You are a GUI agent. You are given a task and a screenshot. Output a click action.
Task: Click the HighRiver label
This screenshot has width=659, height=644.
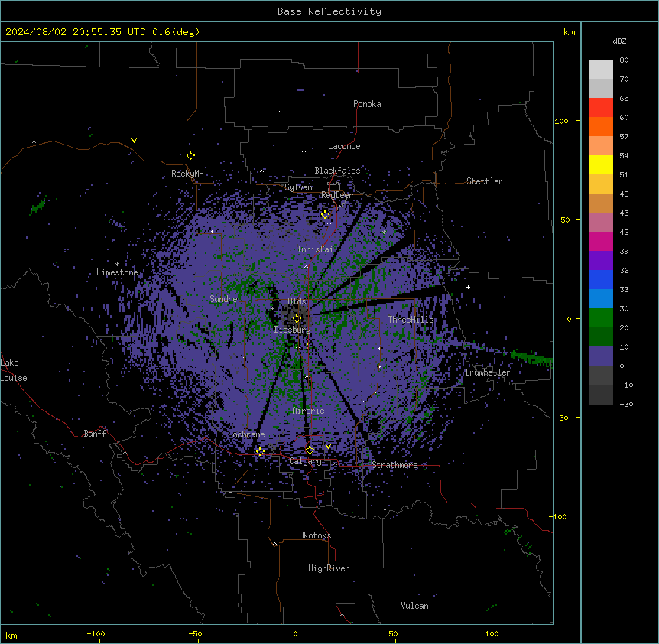coord(329,568)
